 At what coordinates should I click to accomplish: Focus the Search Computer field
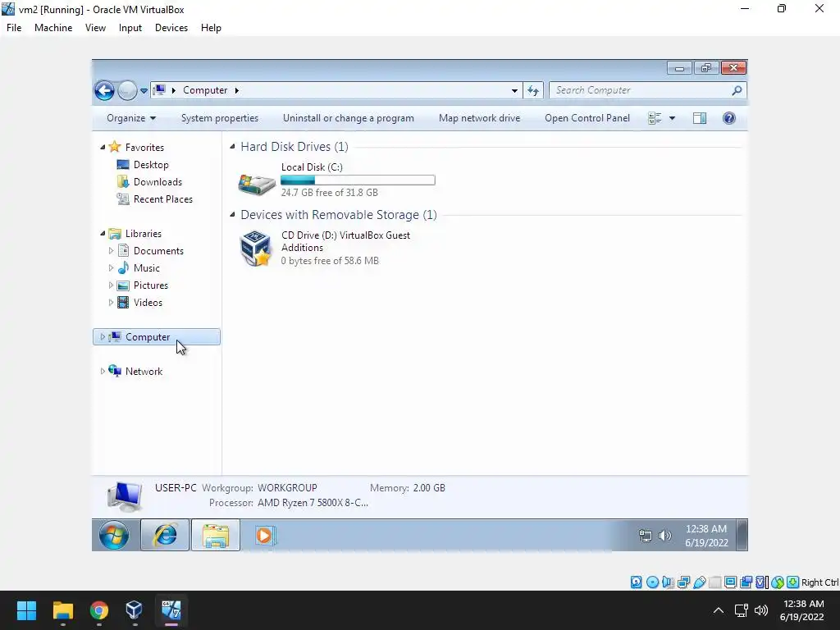[640, 90]
